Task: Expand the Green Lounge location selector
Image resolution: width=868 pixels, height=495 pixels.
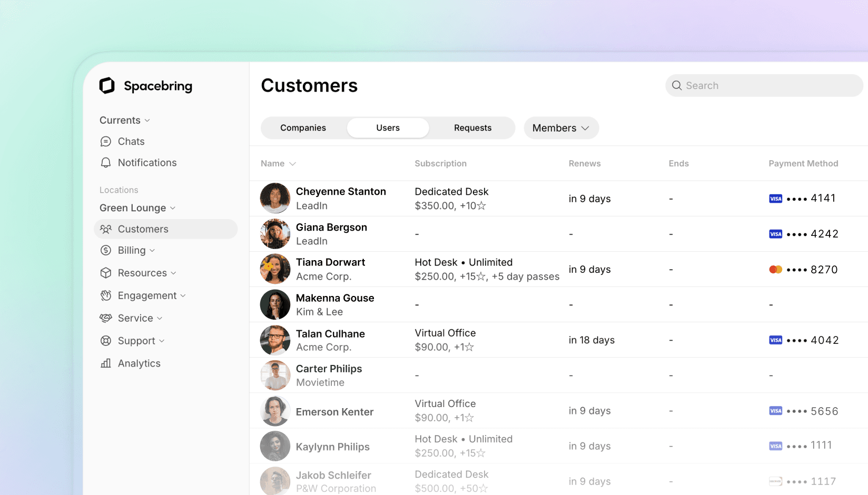Action: click(137, 208)
